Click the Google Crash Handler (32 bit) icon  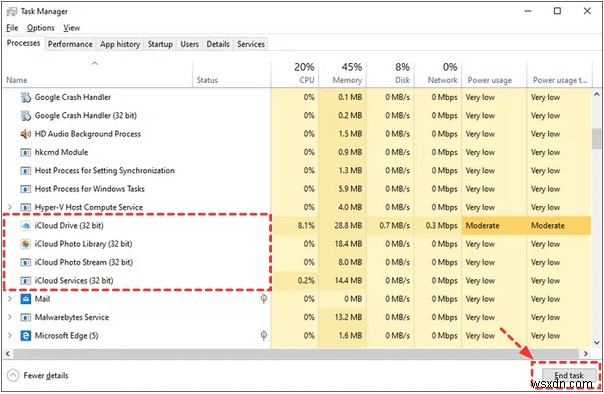tap(25, 116)
